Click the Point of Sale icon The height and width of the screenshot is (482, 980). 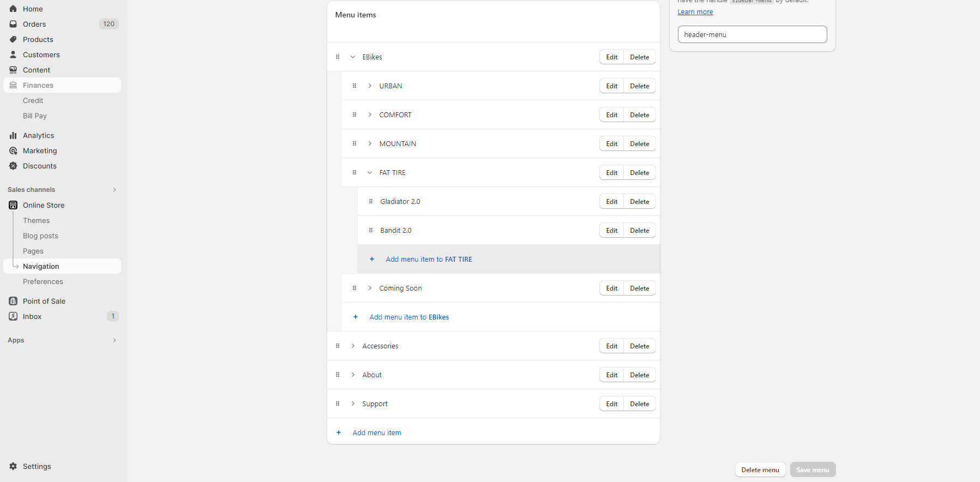coord(13,301)
